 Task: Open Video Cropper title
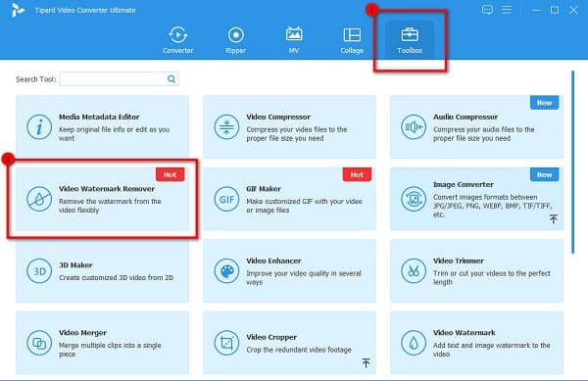(271, 337)
